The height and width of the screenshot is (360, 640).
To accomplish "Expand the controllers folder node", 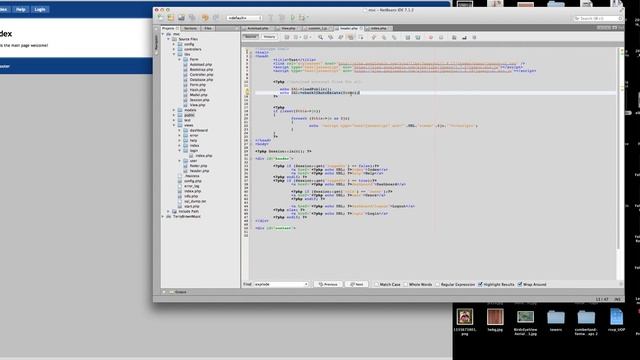I will point(174,49).
